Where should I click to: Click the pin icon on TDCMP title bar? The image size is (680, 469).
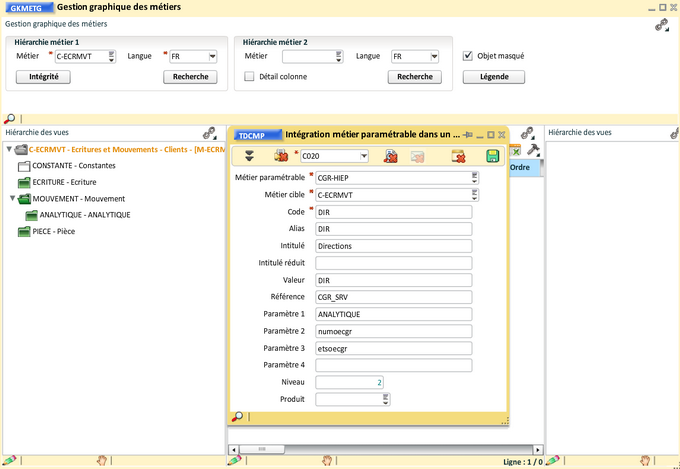click(x=467, y=134)
